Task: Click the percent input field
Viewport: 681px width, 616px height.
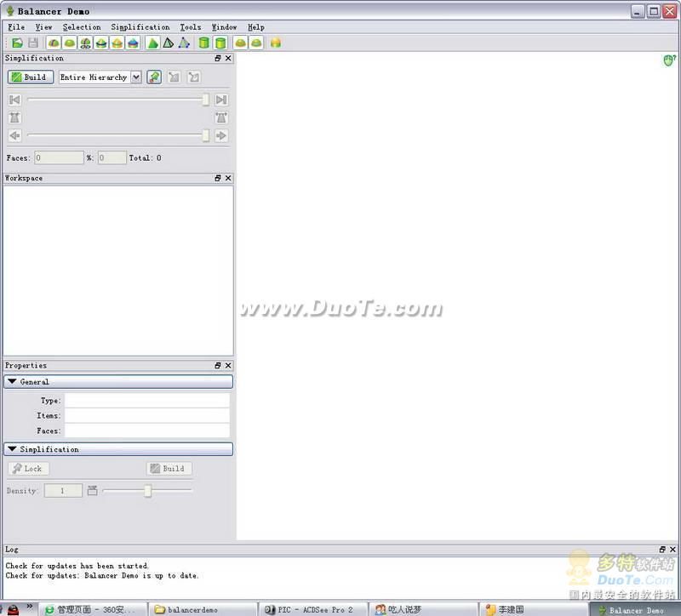Action: (x=112, y=157)
